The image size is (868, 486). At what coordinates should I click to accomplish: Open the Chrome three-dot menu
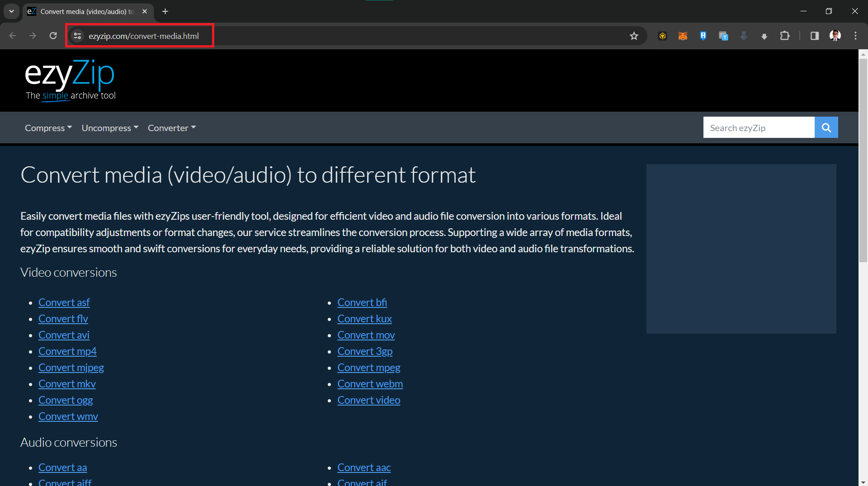pyautogui.click(x=856, y=36)
